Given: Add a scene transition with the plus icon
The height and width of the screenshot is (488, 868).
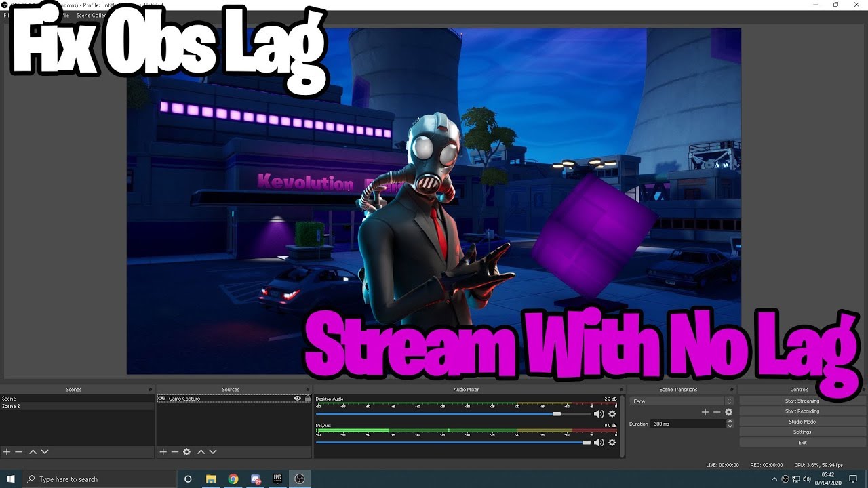Looking at the screenshot, I should 705,412.
